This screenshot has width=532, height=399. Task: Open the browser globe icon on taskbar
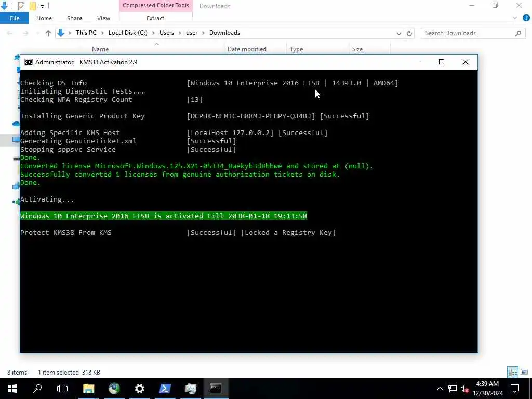114,389
